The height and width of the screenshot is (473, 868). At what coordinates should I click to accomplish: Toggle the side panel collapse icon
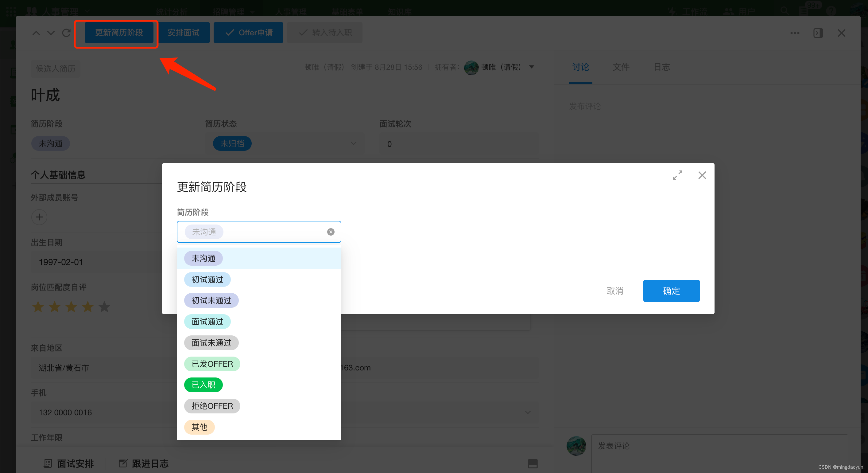point(818,33)
